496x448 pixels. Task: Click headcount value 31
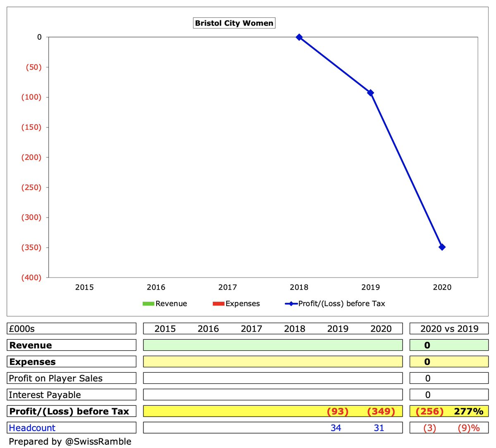[379, 428]
